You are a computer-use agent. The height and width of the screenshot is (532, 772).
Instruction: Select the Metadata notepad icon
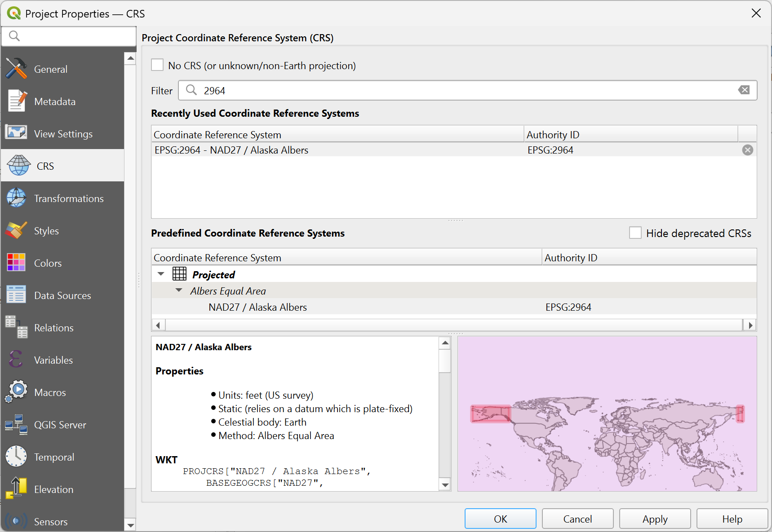17,101
